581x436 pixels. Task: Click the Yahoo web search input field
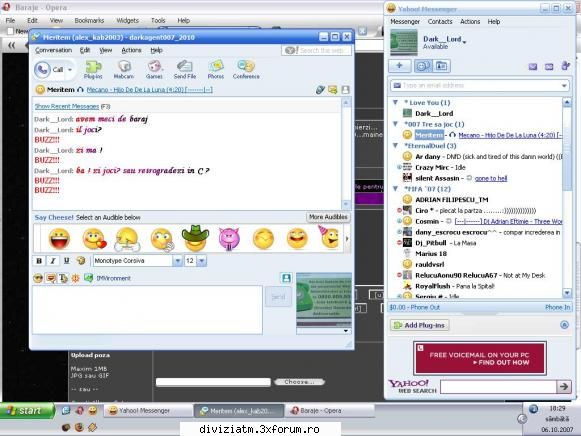498,387
